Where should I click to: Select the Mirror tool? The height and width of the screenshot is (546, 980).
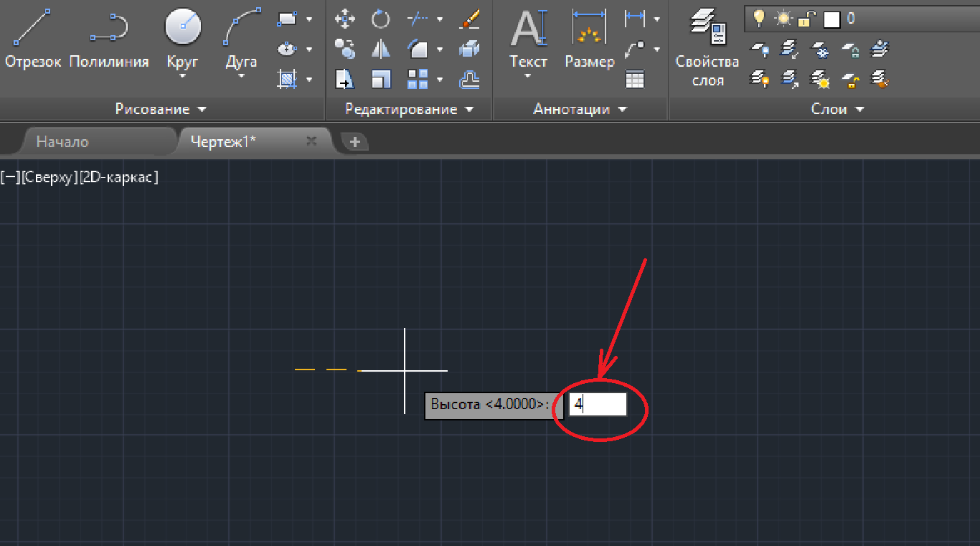click(x=380, y=49)
